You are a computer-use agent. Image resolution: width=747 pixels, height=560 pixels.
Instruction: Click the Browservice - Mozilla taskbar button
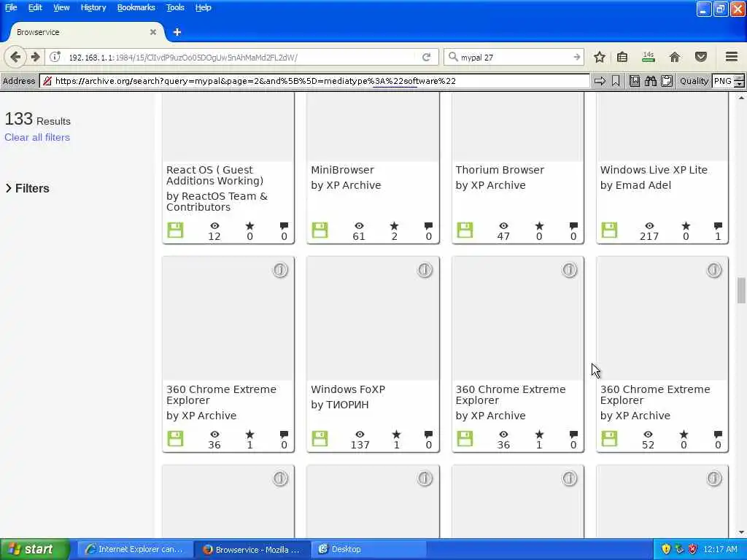(x=252, y=549)
